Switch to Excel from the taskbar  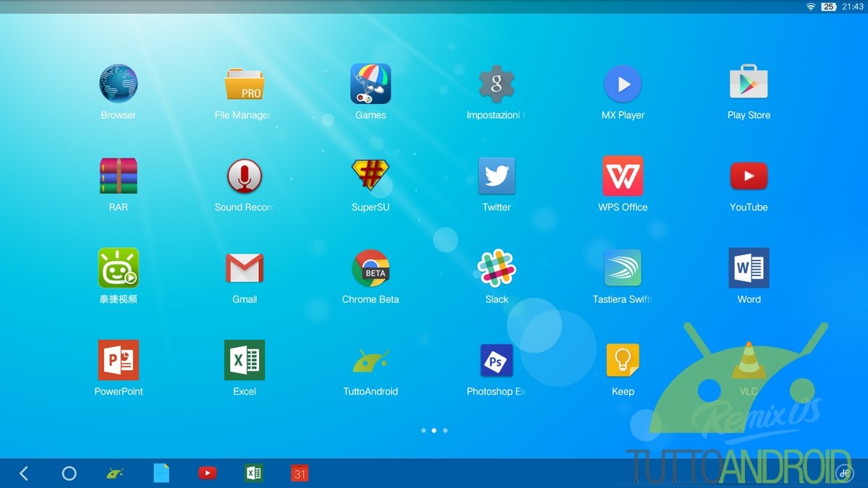[x=253, y=474]
